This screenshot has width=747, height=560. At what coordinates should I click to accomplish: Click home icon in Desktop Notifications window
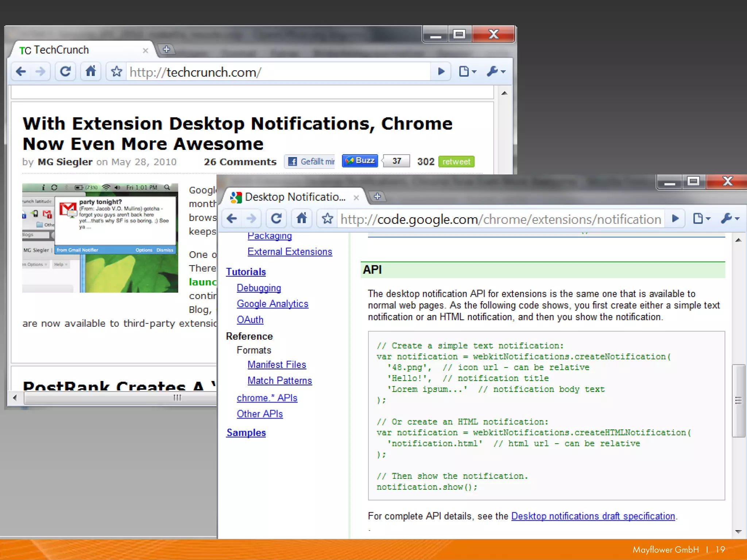click(x=301, y=218)
